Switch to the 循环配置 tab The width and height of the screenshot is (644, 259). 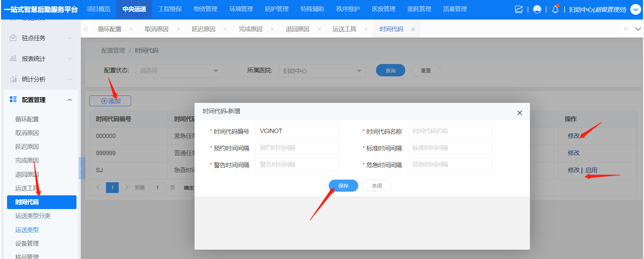click(110, 29)
